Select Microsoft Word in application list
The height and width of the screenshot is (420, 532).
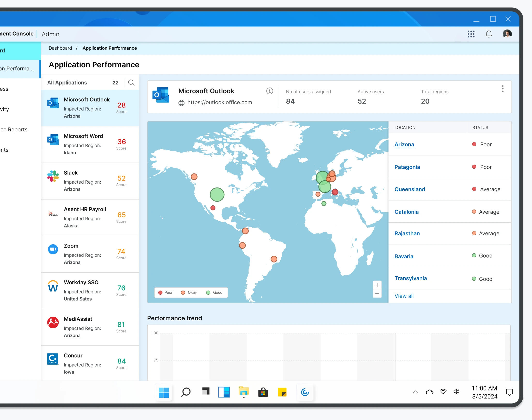pyautogui.click(x=90, y=145)
